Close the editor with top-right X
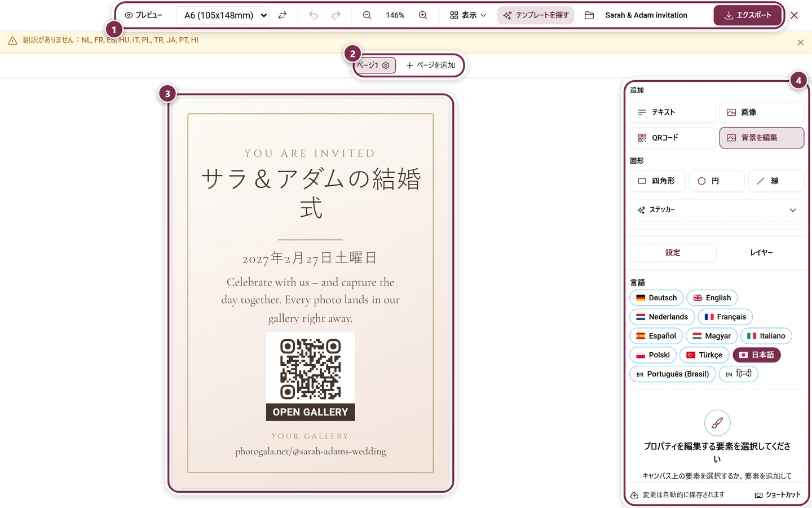Screen dimensions: 812x508 (x=794, y=15)
